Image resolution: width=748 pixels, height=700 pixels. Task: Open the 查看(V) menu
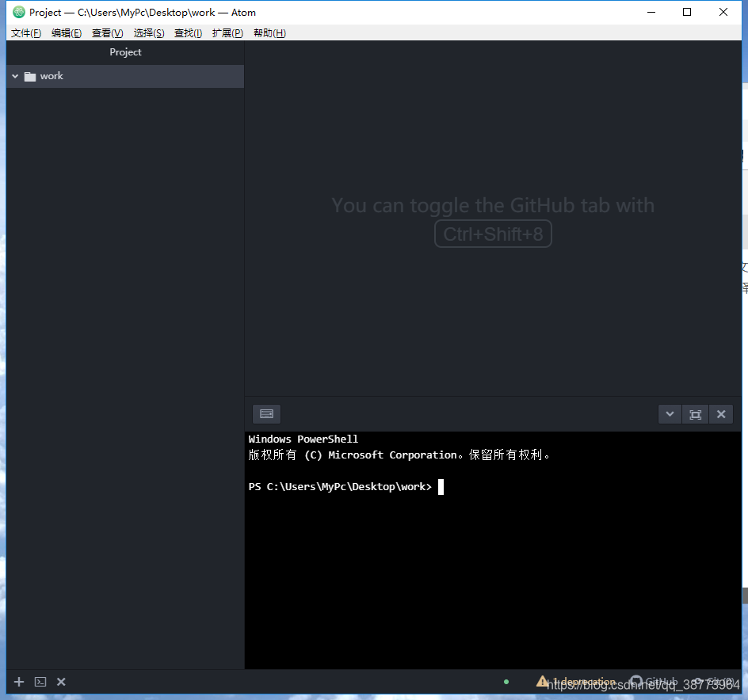(107, 33)
